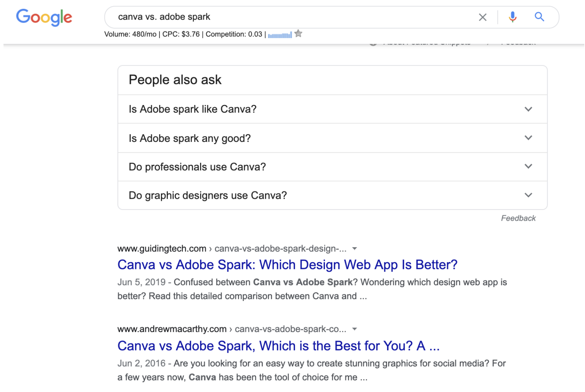Screen dimensions: 585x392
Task: Click the www.andrewmacarthy.com breadcrumb URL
Action: tap(172, 329)
